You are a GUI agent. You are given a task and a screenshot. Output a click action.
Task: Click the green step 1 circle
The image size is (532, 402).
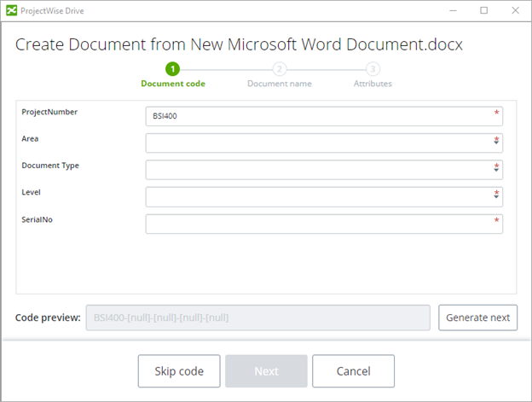(x=172, y=69)
